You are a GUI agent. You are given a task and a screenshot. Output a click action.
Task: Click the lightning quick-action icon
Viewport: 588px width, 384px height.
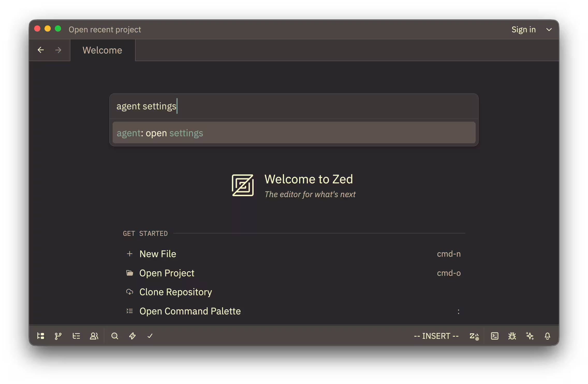click(133, 336)
